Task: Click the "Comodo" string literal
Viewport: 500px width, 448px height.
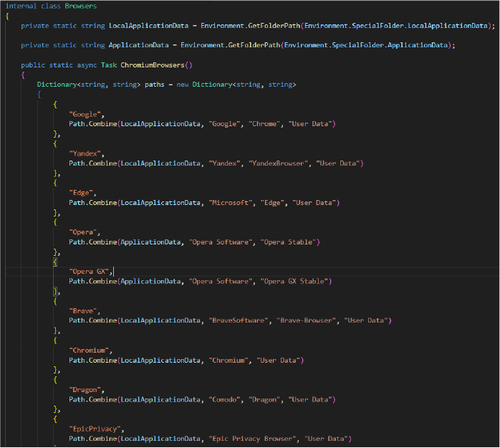Action: [x=224, y=399]
